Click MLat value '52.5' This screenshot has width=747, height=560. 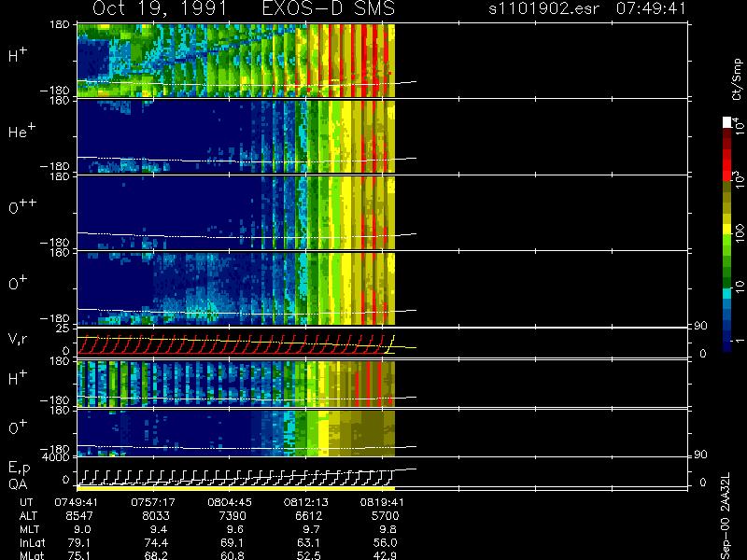(308, 555)
